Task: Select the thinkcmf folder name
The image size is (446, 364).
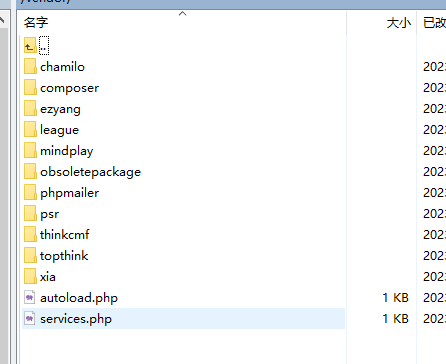Action: pos(65,235)
